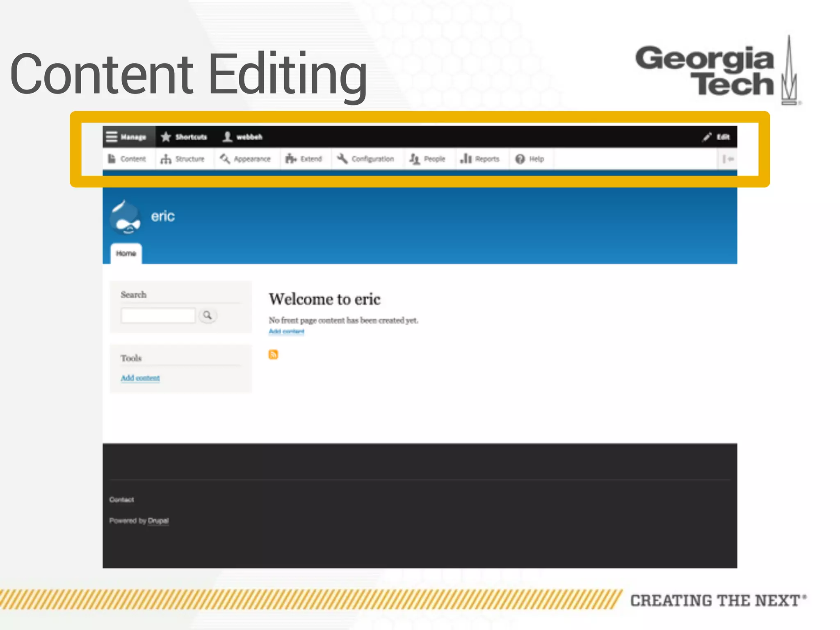Click the star icon beside Shortcuts
840x630 pixels.
166,137
